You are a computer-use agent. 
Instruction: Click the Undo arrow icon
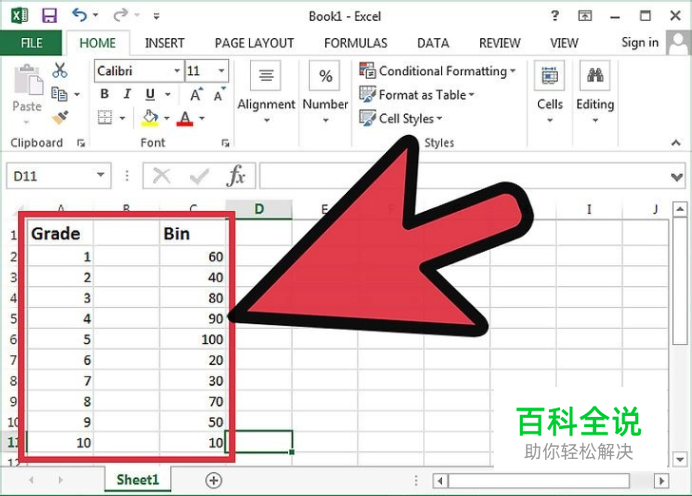pos(80,15)
